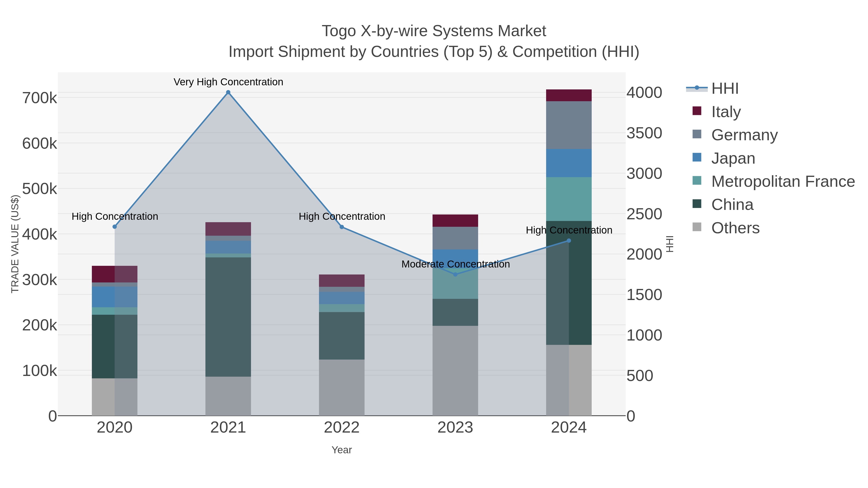Viewport: 868px width, 488px height.
Task: Click the China segment of 2021 bar
Action: point(228,317)
